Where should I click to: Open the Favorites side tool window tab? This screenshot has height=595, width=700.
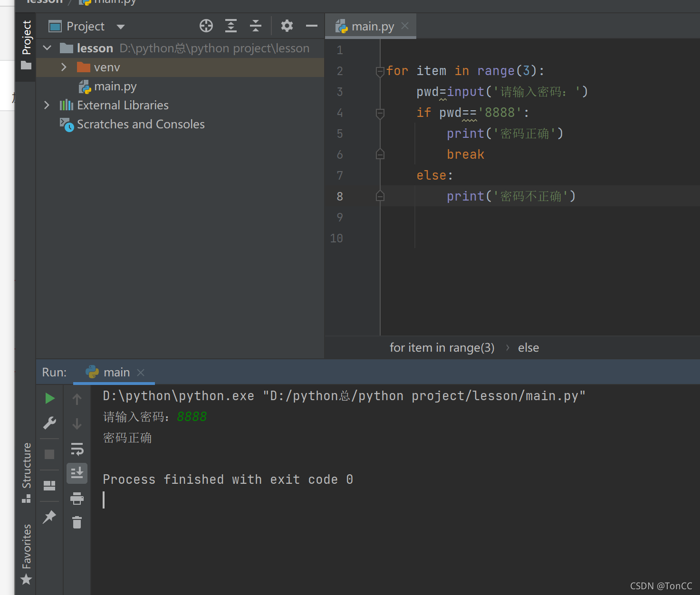[26, 554]
